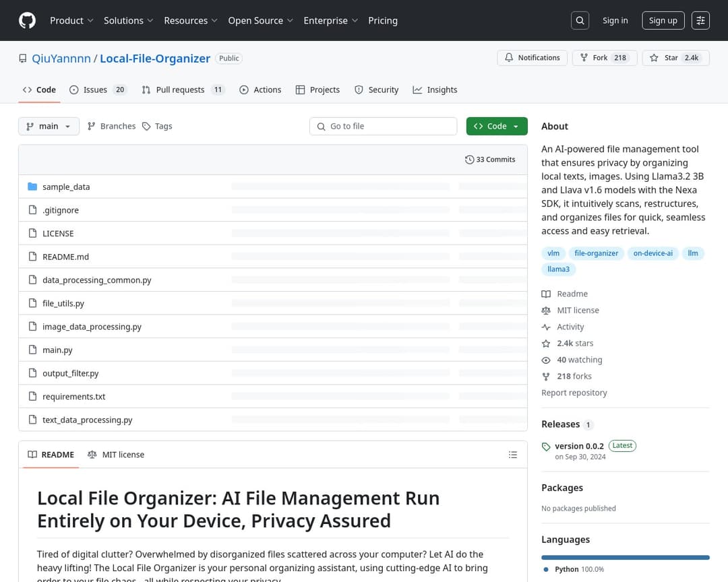Click the file icon beside main.py
Screen dimensions: 728x582
point(32,350)
